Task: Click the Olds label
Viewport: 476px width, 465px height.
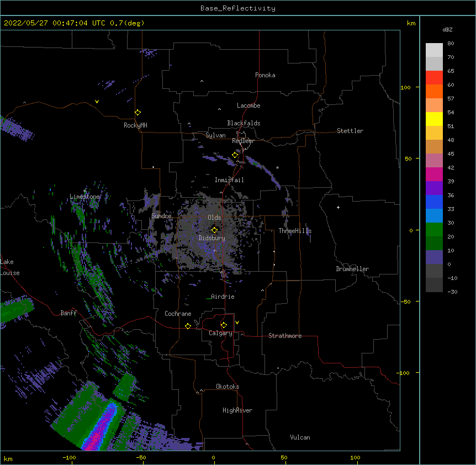Action: 214,218
